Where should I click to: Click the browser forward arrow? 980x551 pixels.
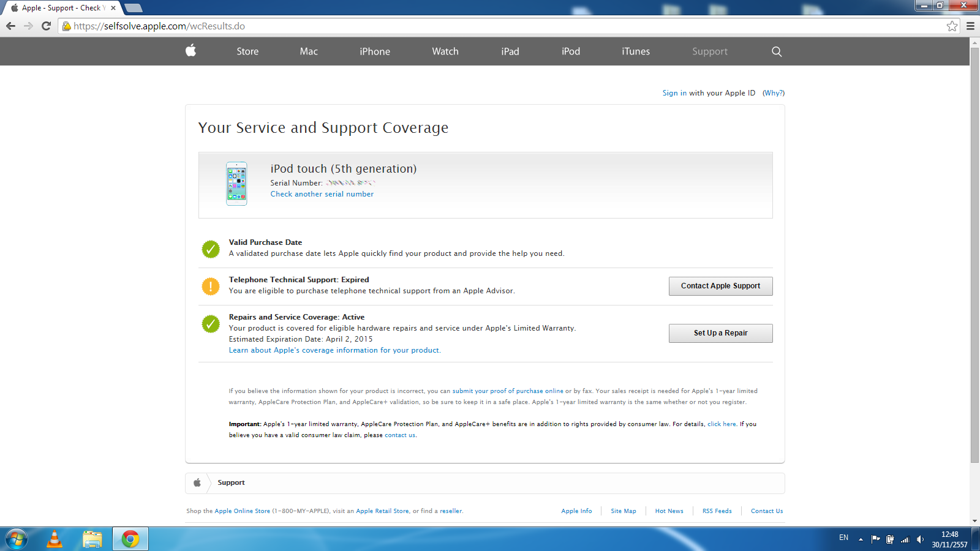(28, 26)
